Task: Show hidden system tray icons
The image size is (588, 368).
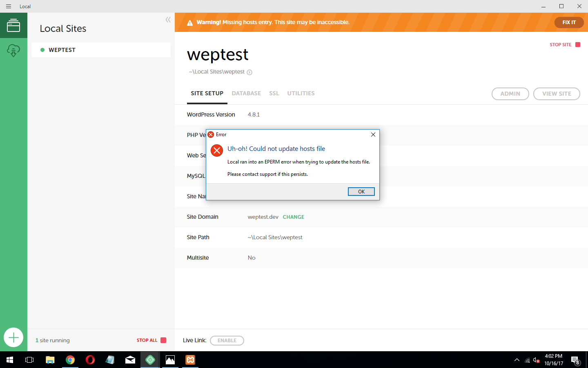Action: coord(517,360)
